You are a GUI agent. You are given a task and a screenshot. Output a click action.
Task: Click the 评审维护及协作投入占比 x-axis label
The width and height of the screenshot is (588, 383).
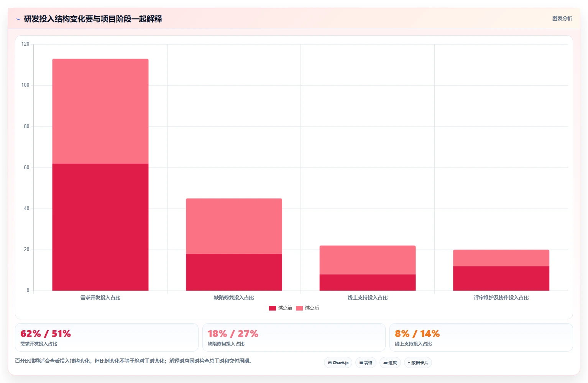tap(501, 298)
